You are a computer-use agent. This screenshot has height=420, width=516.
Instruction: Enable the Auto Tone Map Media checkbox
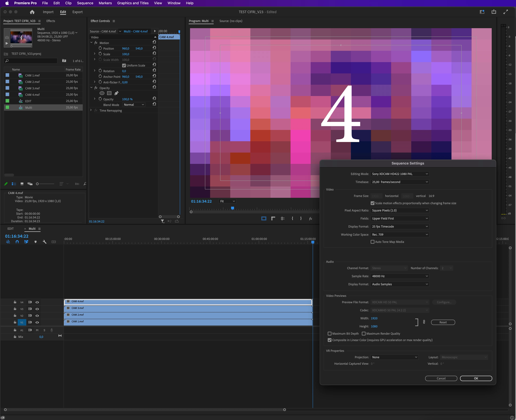pyautogui.click(x=373, y=242)
